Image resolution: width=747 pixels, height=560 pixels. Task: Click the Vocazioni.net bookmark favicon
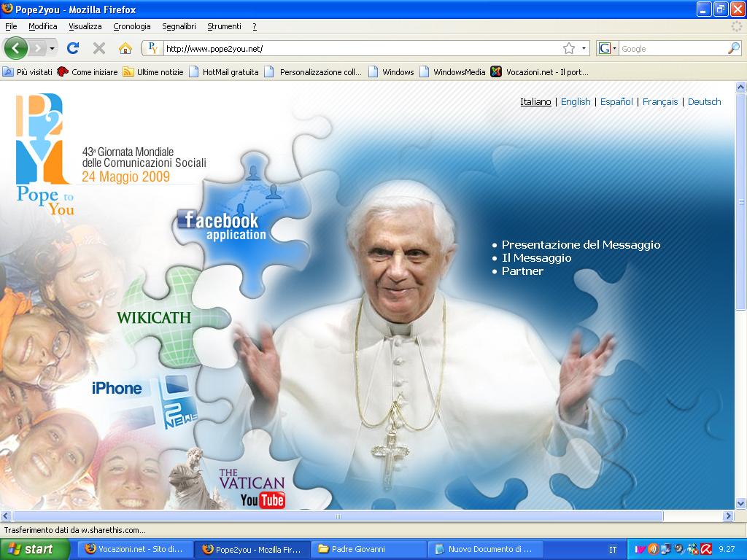496,72
